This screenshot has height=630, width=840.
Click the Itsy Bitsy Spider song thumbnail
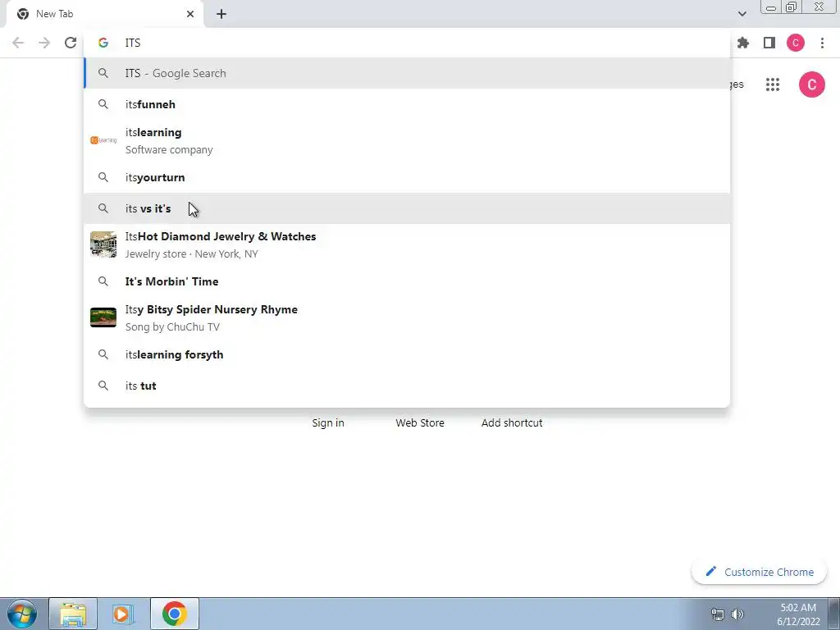click(x=103, y=317)
